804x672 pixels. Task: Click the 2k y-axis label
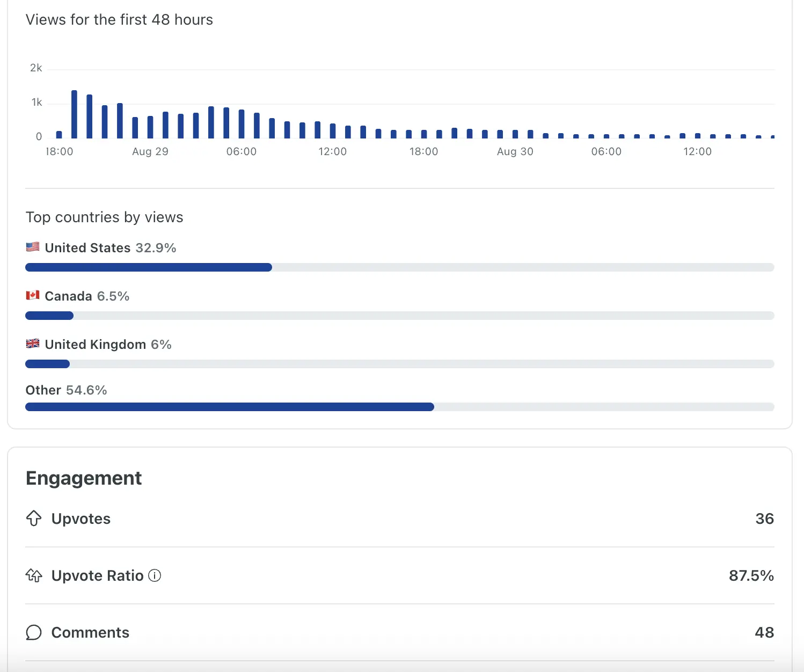click(36, 68)
